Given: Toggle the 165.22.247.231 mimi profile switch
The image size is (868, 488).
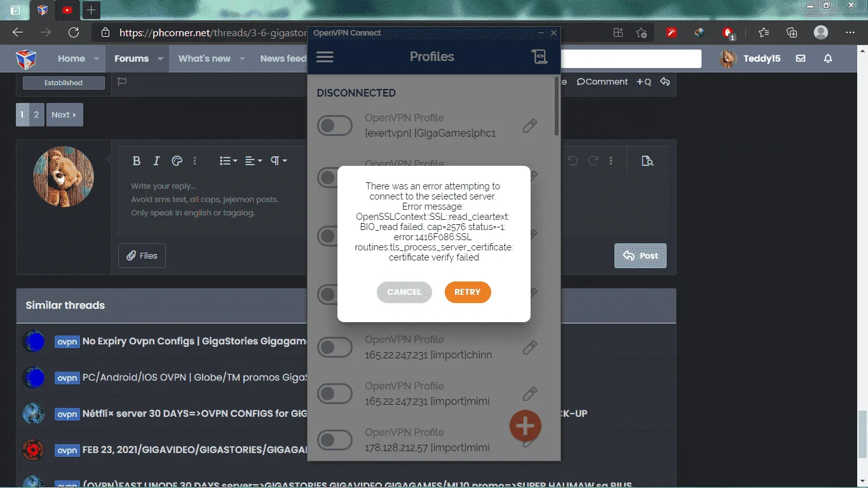Looking at the screenshot, I should click(334, 394).
